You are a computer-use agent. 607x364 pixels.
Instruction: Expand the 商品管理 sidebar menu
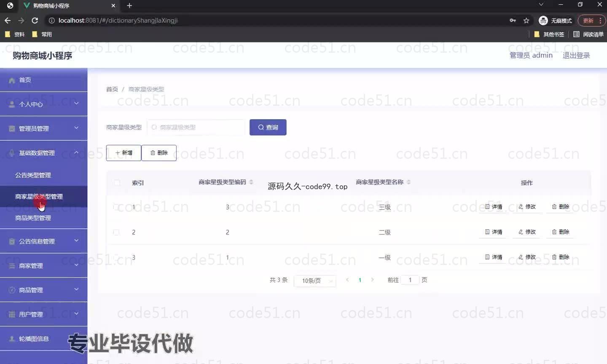tap(76, 289)
